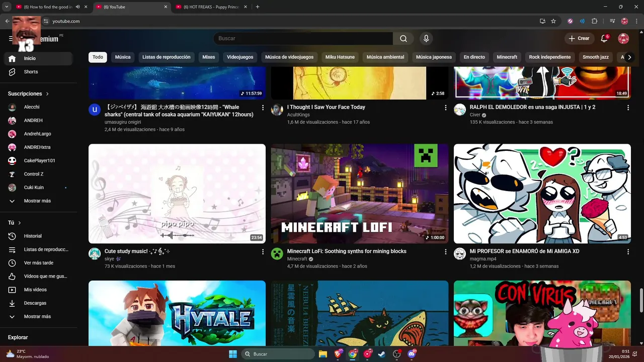Expand the Suscripciones section arrow
Screen dimensions: 644x362
click(x=47, y=94)
